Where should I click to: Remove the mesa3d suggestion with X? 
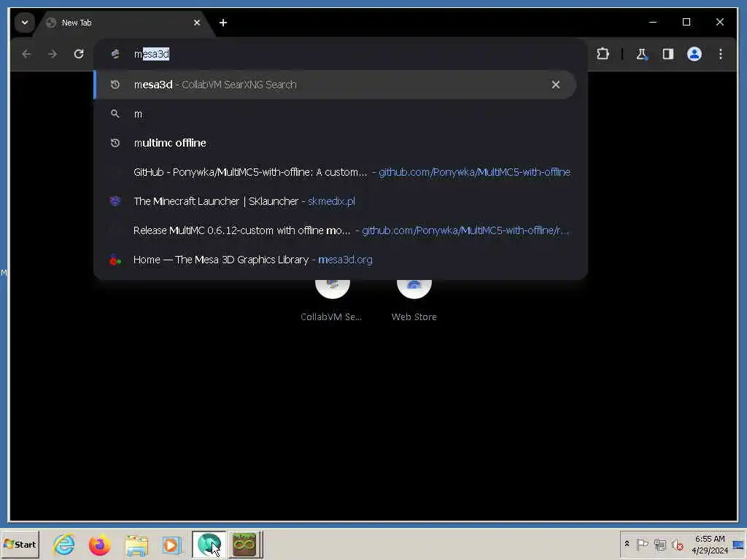pyautogui.click(x=555, y=85)
